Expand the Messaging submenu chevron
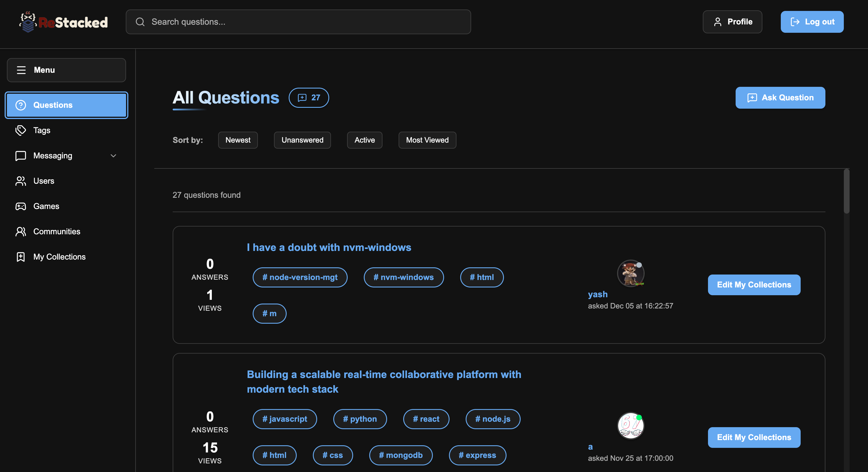Viewport: 868px width, 472px height. (x=113, y=156)
